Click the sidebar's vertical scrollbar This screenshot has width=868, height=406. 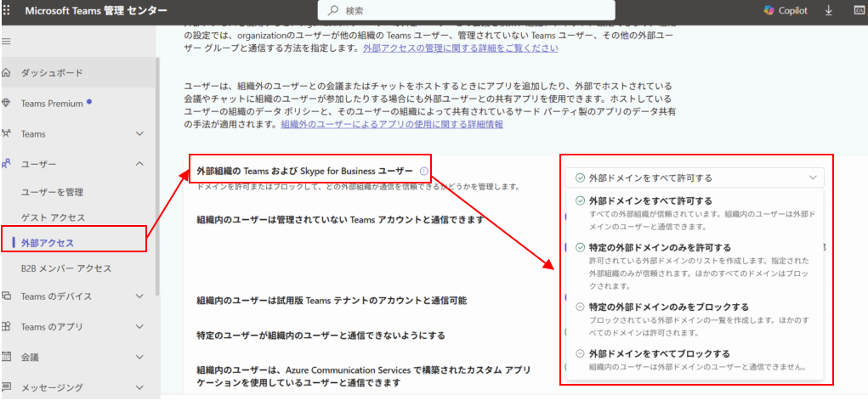(x=156, y=170)
